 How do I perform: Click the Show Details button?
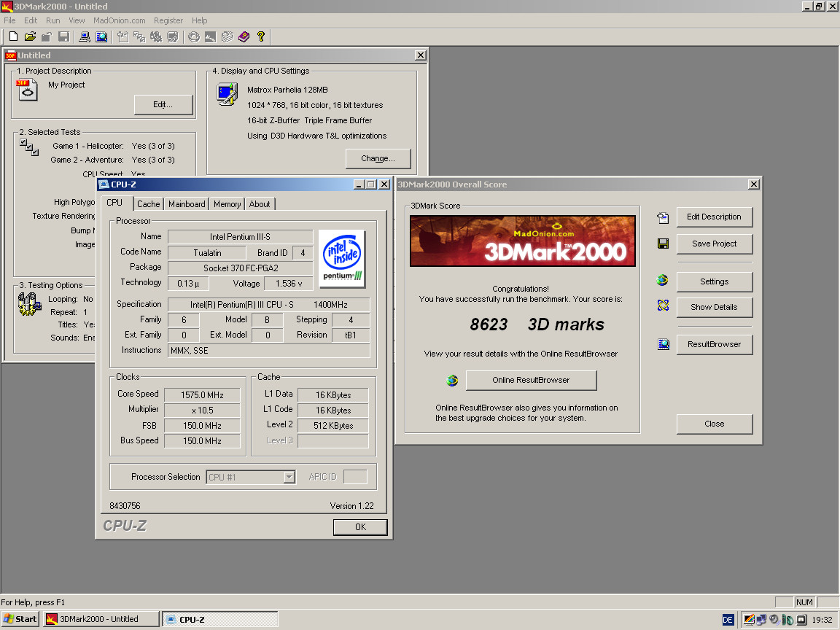(x=714, y=308)
